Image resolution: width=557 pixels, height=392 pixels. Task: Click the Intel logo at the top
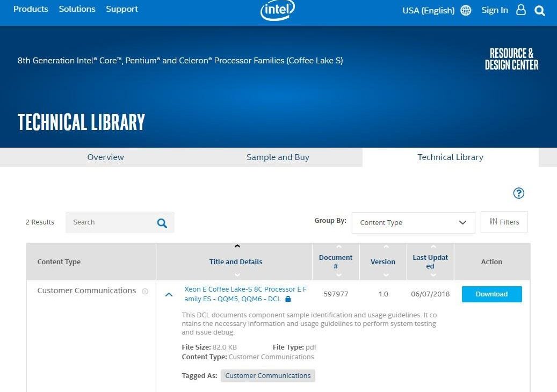pos(277,10)
